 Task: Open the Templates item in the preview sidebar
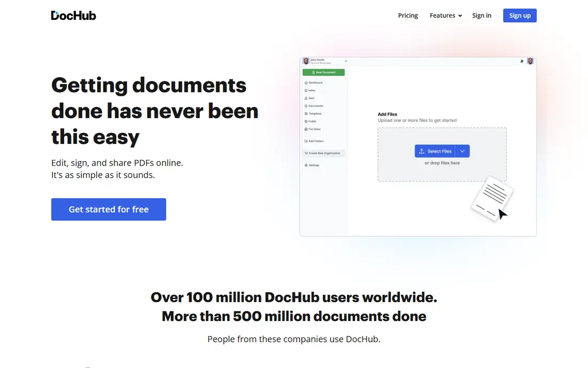[x=313, y=114]
